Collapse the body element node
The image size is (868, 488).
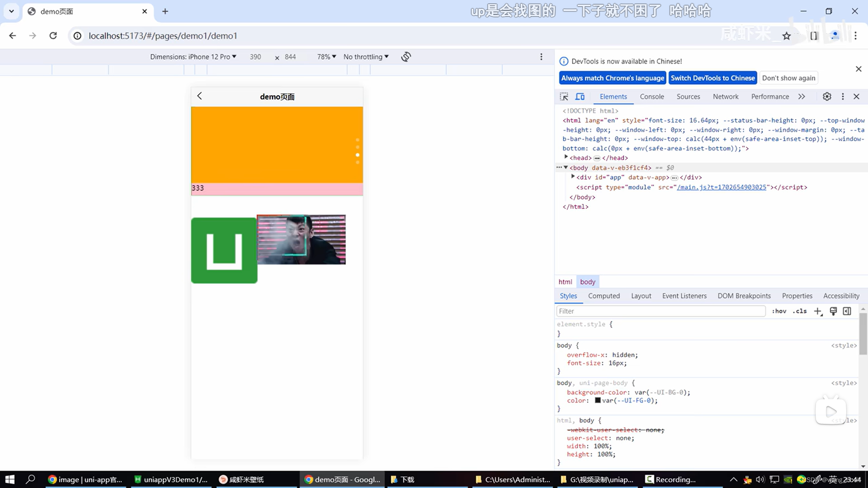point(566,167)
